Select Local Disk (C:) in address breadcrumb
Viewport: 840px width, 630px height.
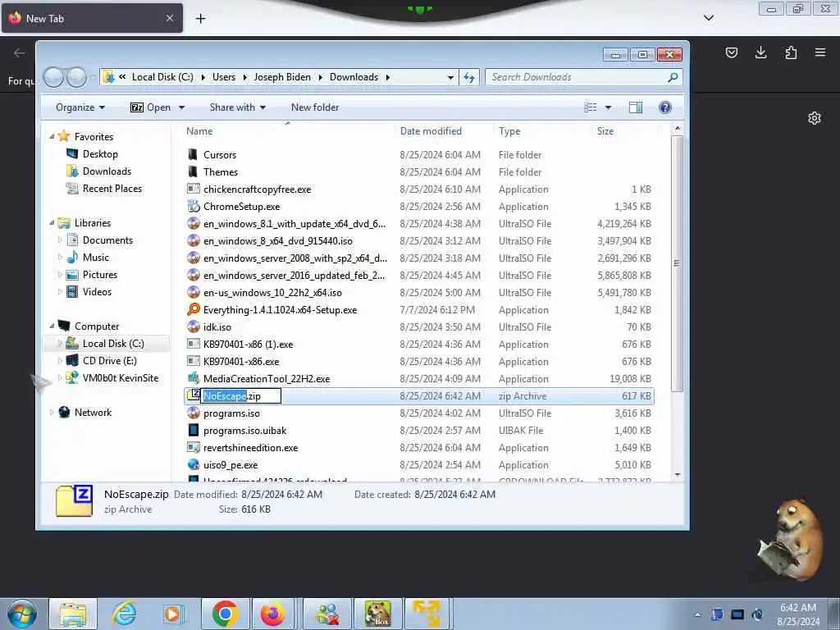(162, 77)
